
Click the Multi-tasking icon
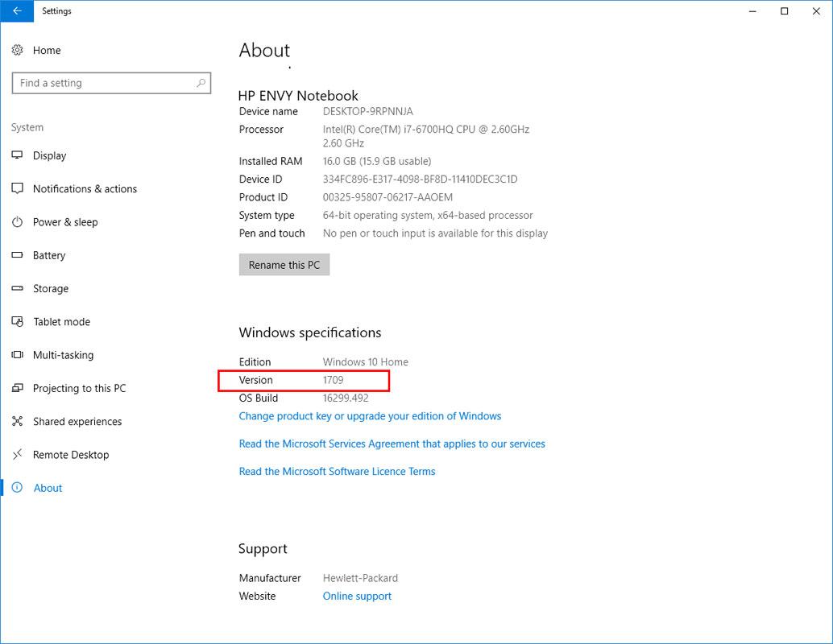click(18, 355)
